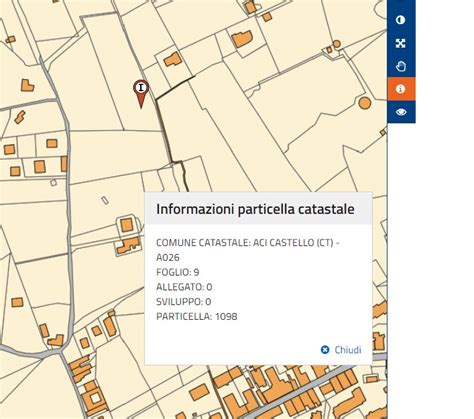
Task: Select the small round orange building
Action: (x=337, y=44)
